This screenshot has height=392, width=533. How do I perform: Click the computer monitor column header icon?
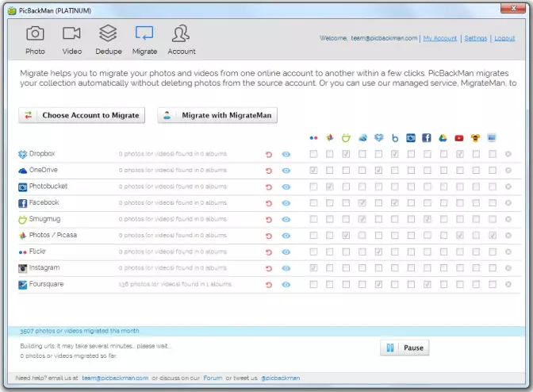[492, 137]
